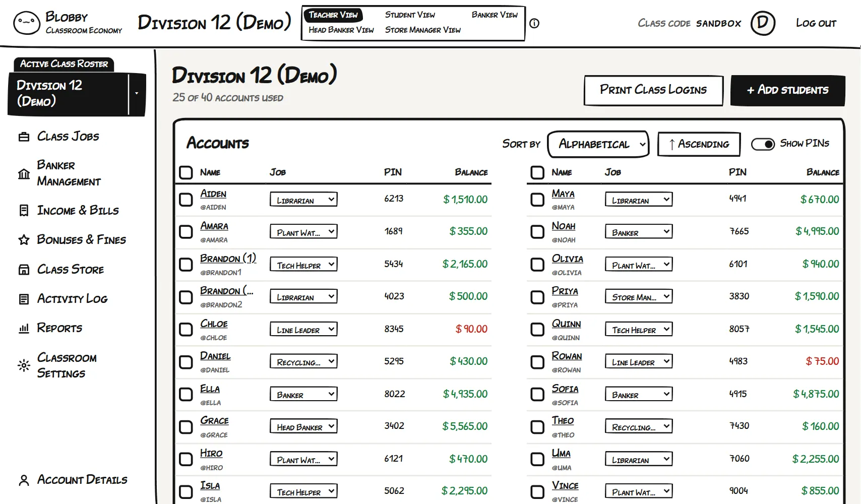
Task: Click the Add Students button
Action: click(x=787, y=90)
